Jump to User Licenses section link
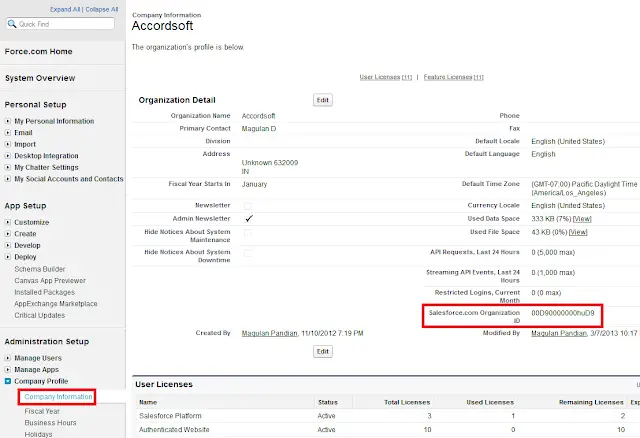Image resolution: width=640 pixels, height=438 pixels. (x=386, y=77)
